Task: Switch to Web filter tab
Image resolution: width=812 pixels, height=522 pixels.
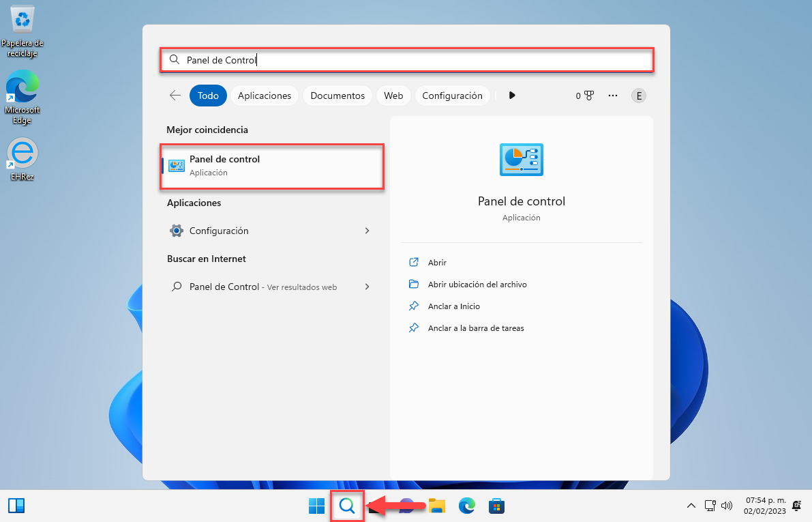Action: pos(393,96)
